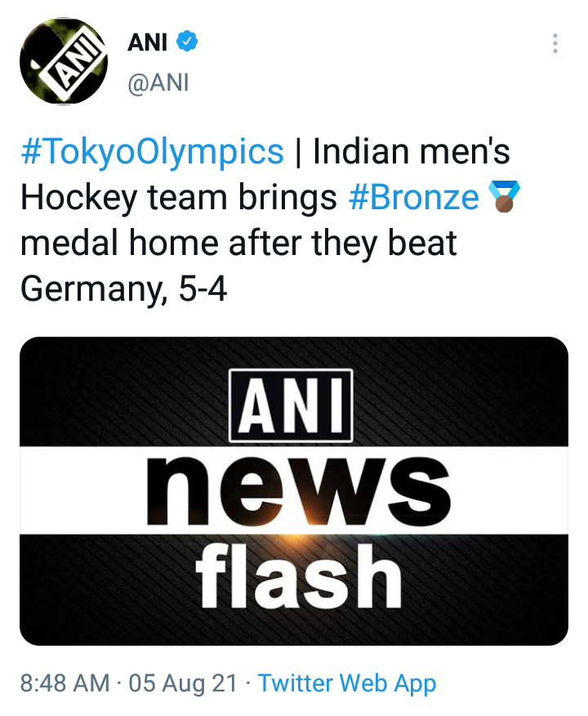This screenshot has height=716, width=588.
Task: Open the ANI news flash image
Action: click(x=293, y=490)
